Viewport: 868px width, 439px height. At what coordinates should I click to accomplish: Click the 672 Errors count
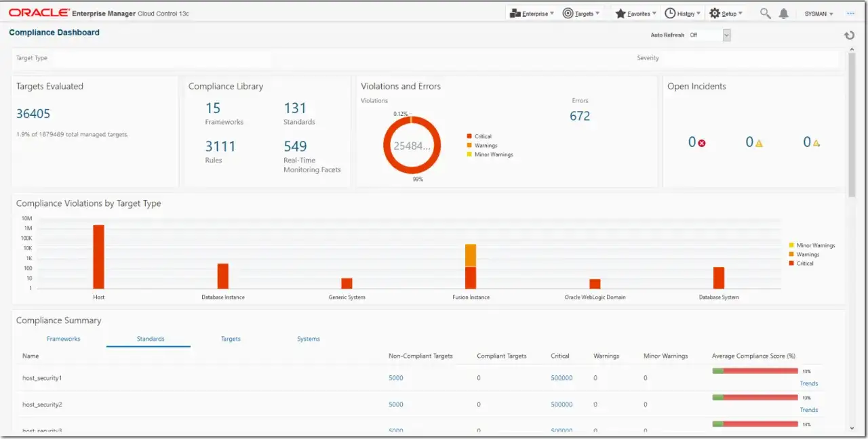[580, 116]
